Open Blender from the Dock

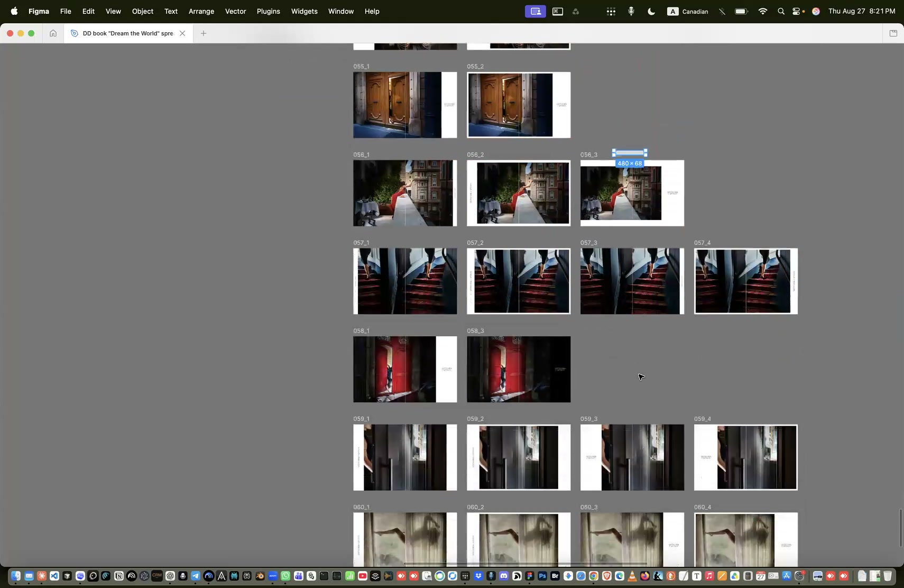pos(259,576)
